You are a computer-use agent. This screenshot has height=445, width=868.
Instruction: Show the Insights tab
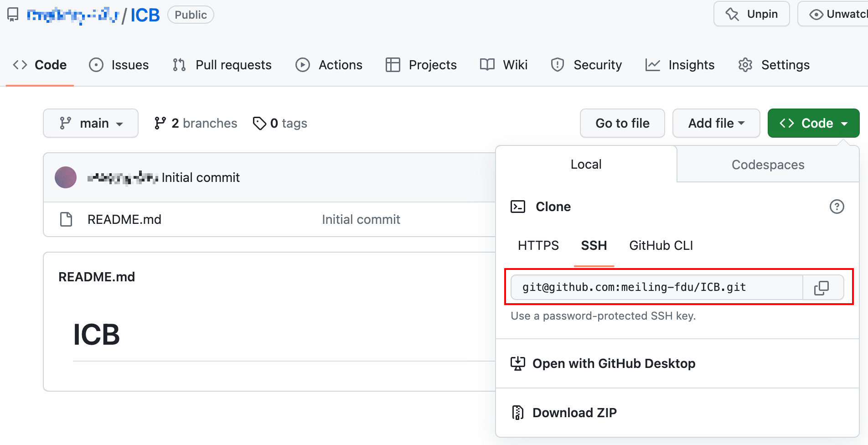tap(680, 65)
